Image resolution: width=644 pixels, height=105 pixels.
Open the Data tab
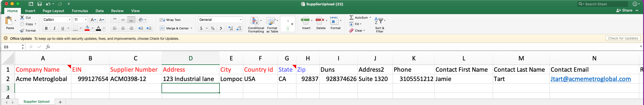100,11
